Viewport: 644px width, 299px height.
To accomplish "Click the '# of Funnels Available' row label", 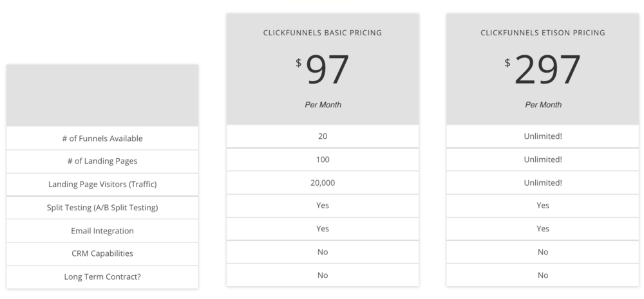I will point(102,138).
